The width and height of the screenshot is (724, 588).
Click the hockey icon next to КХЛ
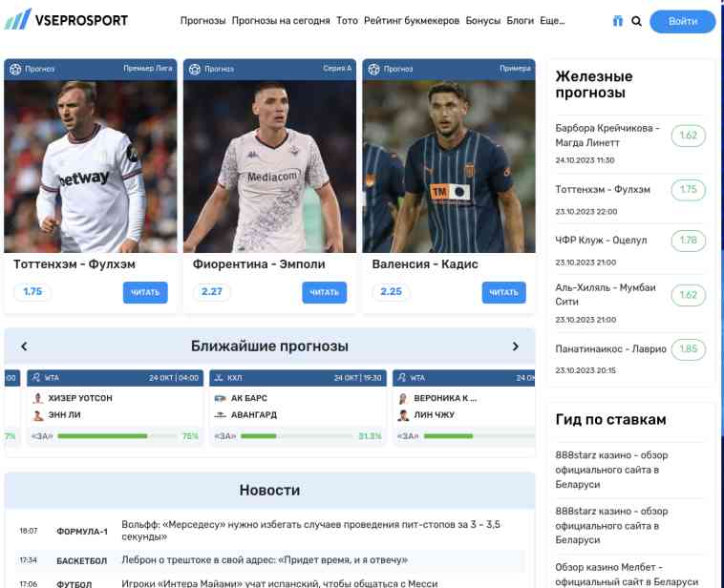219,378
